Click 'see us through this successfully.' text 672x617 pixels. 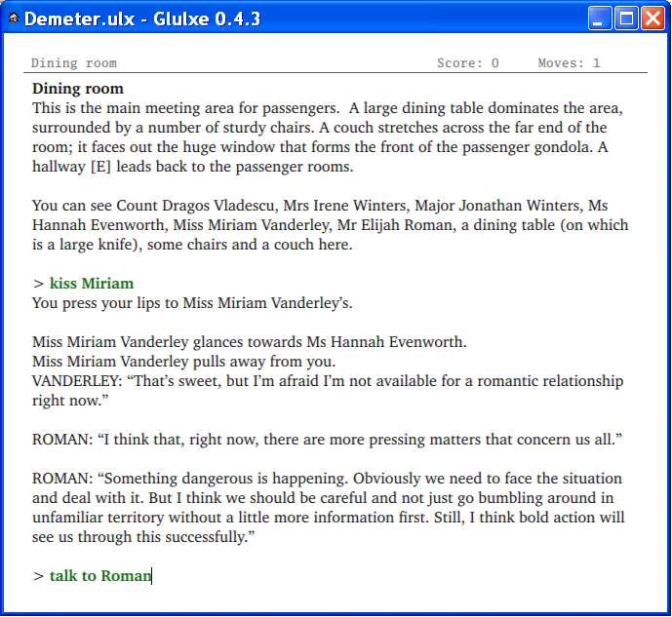tap(143, 537)
